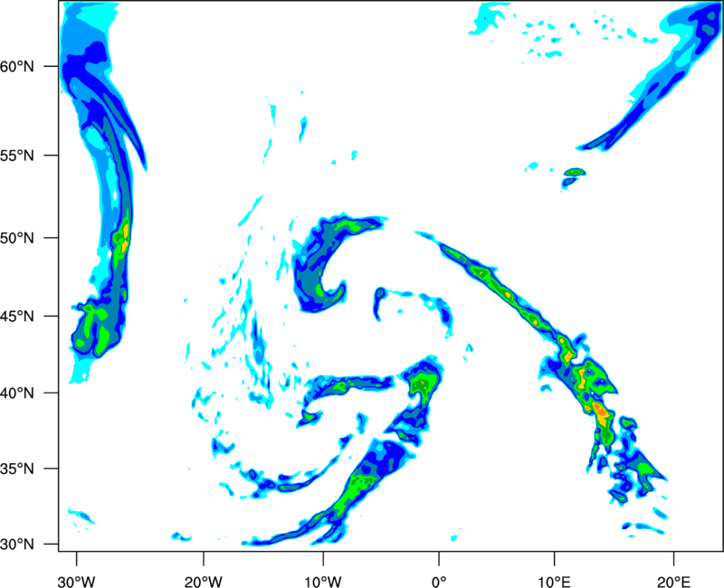The image size is (724, 588).
Task: Click the 35°N latitude label
Action: point(17,469)
